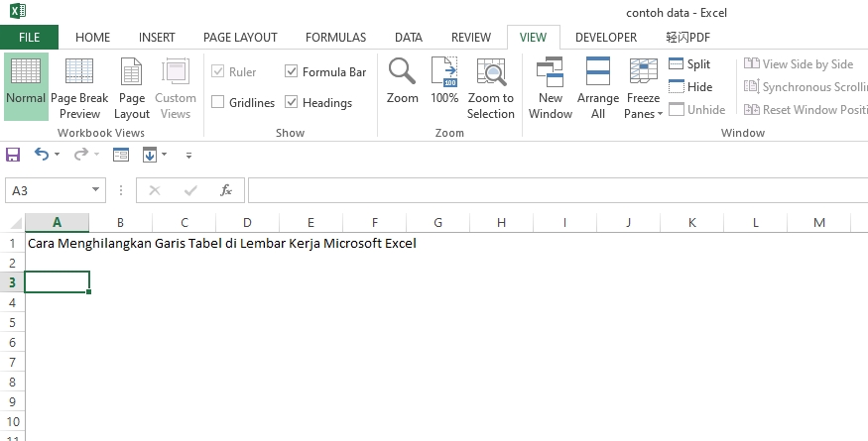Select column D header
The image size is (868, 441).
click(247, 222)
